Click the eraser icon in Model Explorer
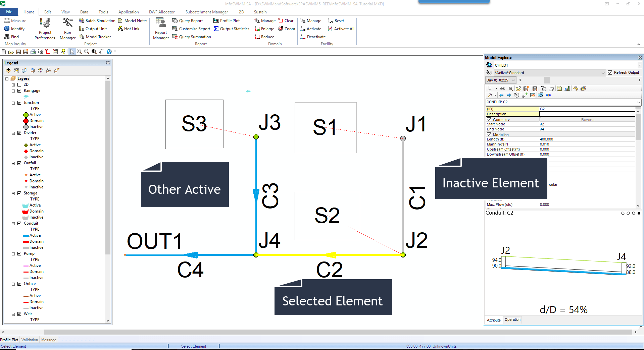This screenshot has height=350, width=644. pos(551,89)
